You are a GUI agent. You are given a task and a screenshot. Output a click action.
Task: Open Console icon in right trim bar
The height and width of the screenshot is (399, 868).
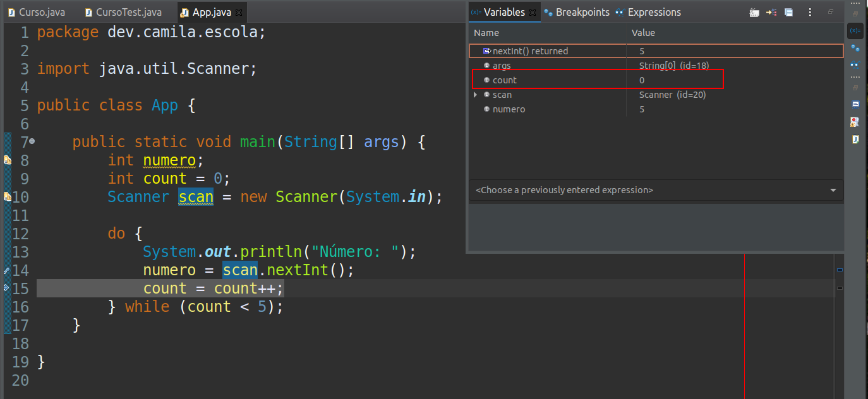point(855,104)
